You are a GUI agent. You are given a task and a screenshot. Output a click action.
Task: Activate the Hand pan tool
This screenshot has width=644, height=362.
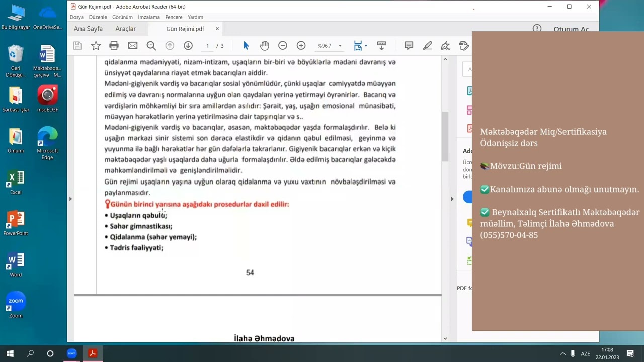click(264, 46)
